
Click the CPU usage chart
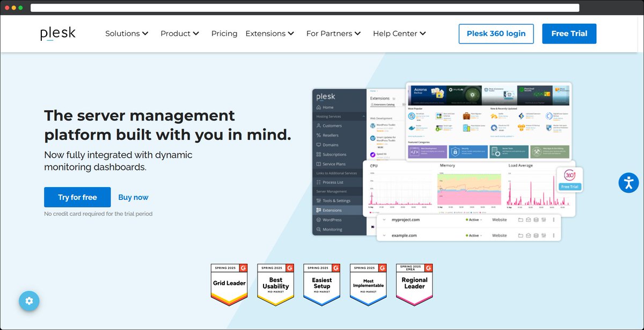pos(400,188)
